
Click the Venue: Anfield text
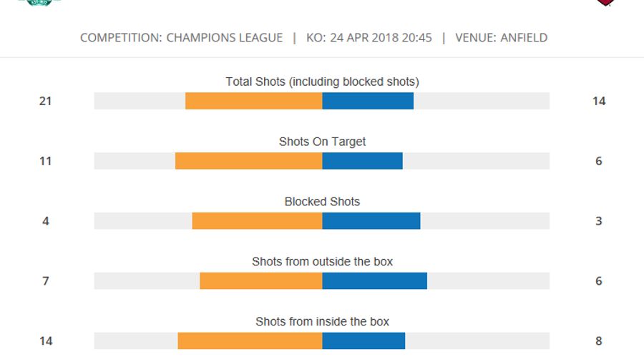[501, 38]
